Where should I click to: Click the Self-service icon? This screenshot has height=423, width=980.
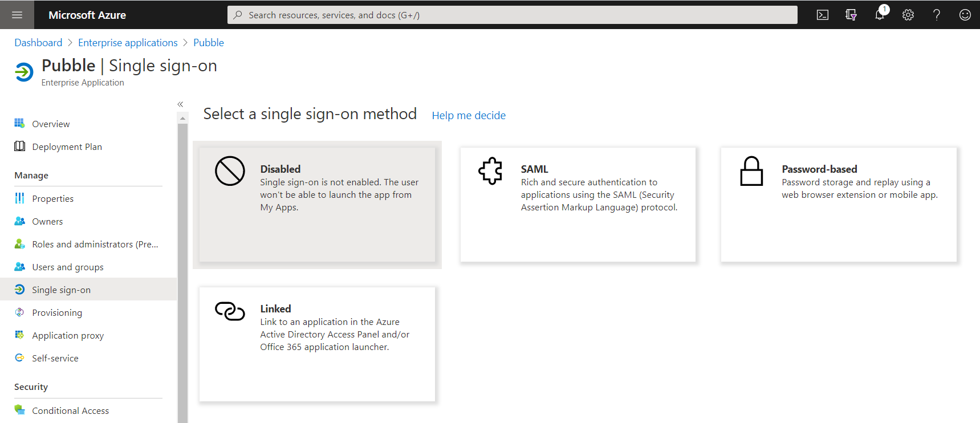(19, 357)
